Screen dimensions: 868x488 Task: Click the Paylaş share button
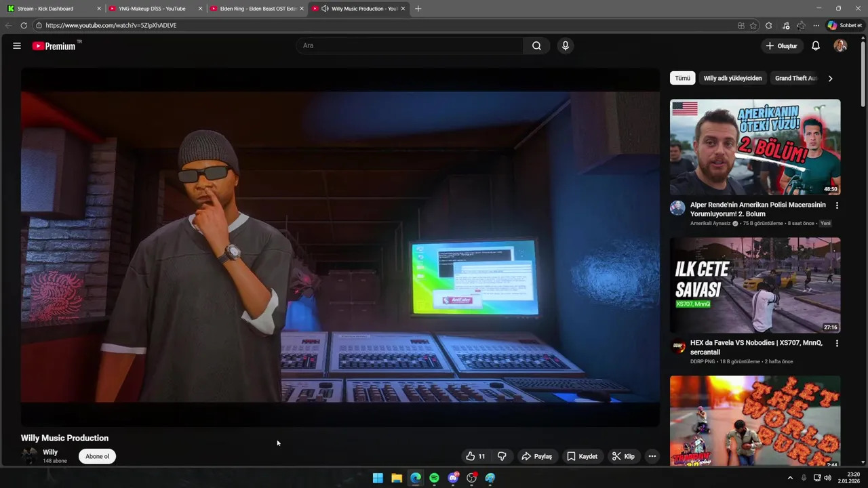[x=536, y=457]
